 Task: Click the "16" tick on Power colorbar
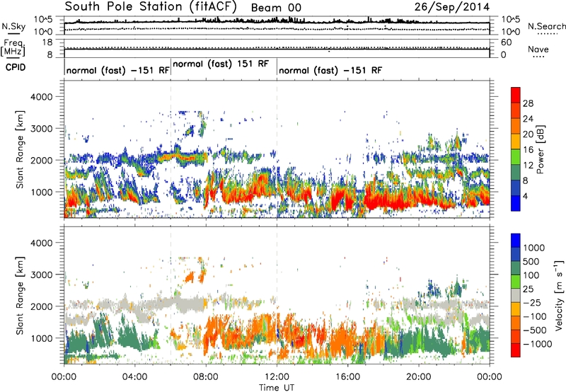[528, 150]
